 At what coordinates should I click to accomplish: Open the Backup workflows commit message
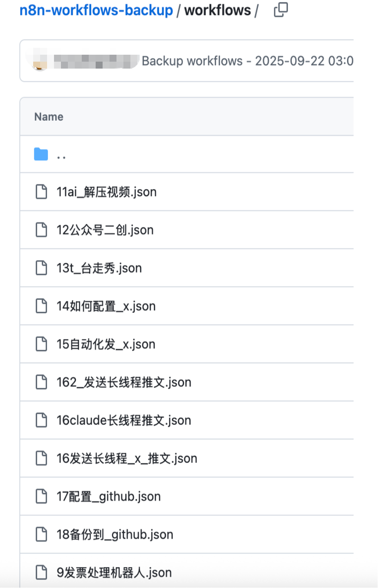248,61
